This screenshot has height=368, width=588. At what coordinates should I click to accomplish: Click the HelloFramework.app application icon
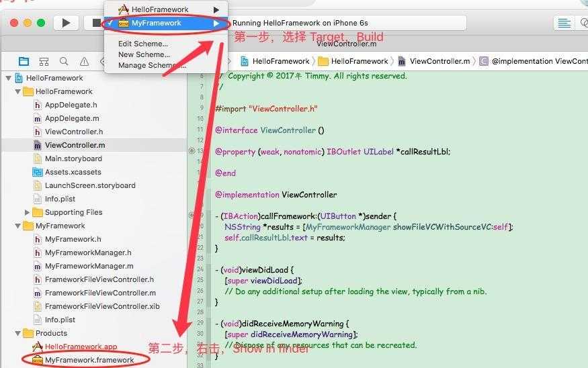pos(38,347)
